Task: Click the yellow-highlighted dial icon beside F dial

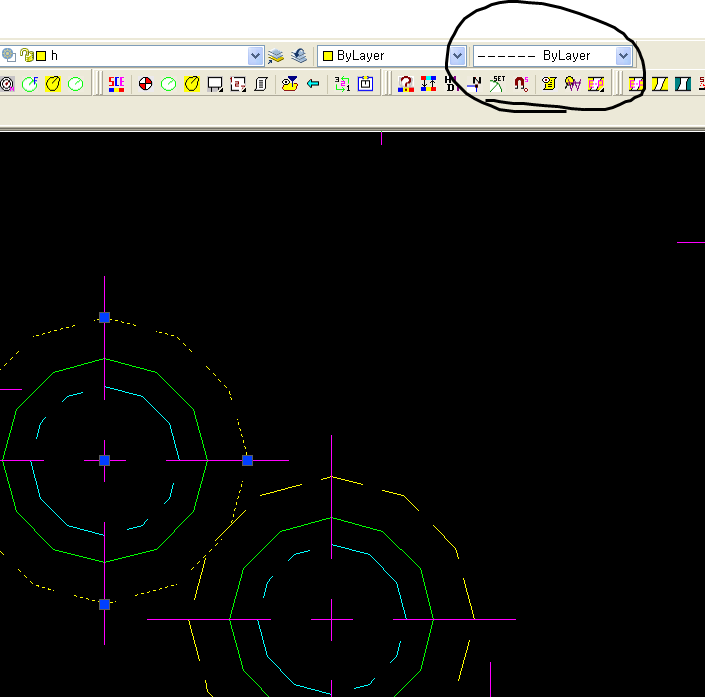Action: point(53,84)
